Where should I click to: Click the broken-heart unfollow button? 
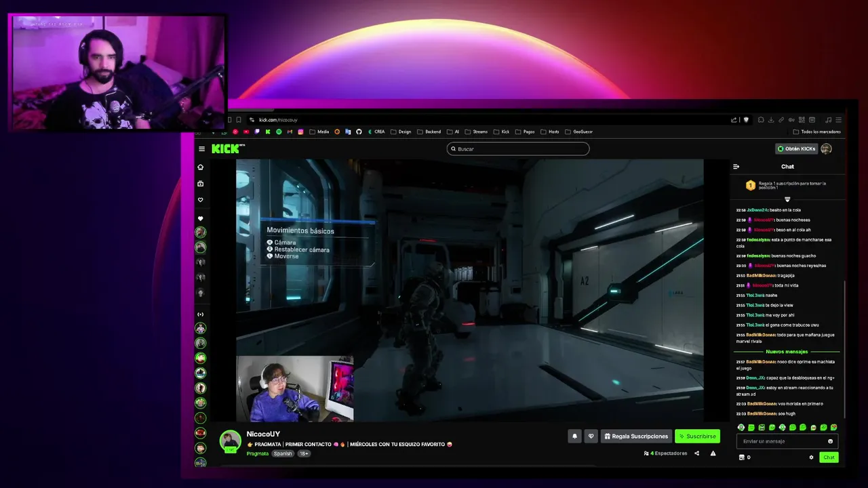click(591, 436)
